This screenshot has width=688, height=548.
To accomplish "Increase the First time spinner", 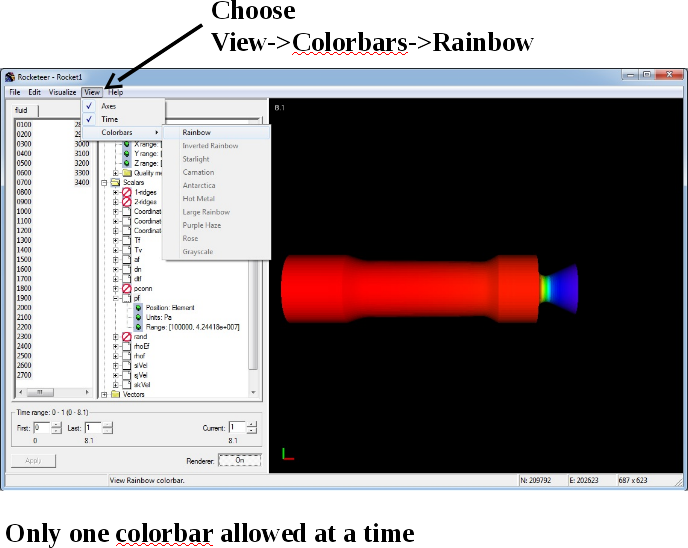I will [x=56, y=425].
